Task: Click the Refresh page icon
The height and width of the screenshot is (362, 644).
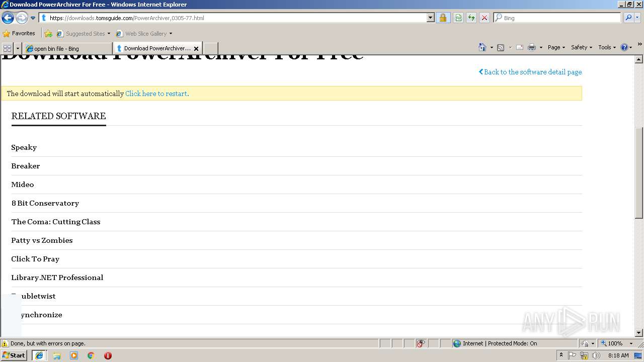Action: [x=471, y=18]
